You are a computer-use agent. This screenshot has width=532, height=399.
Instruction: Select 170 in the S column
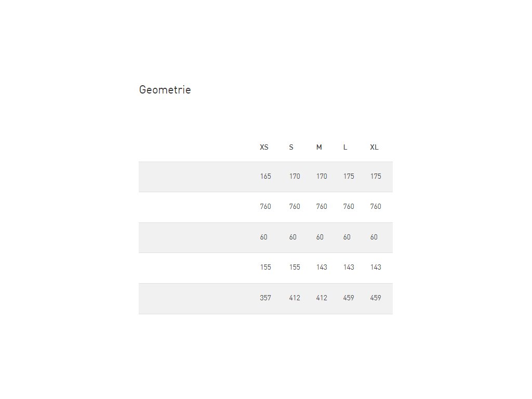295,177
